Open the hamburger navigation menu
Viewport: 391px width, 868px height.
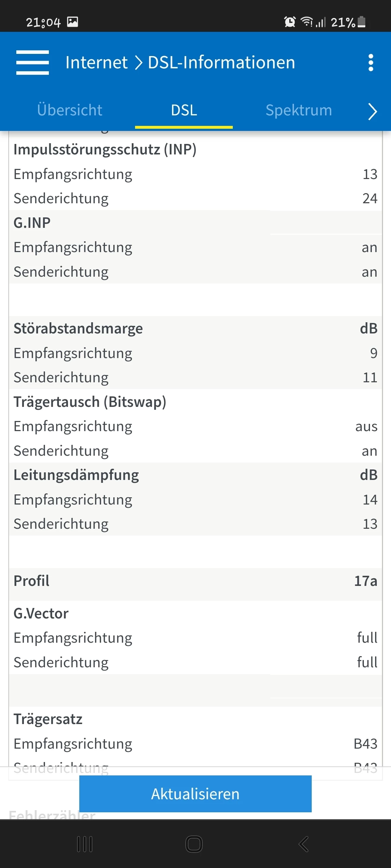point(33,63)
